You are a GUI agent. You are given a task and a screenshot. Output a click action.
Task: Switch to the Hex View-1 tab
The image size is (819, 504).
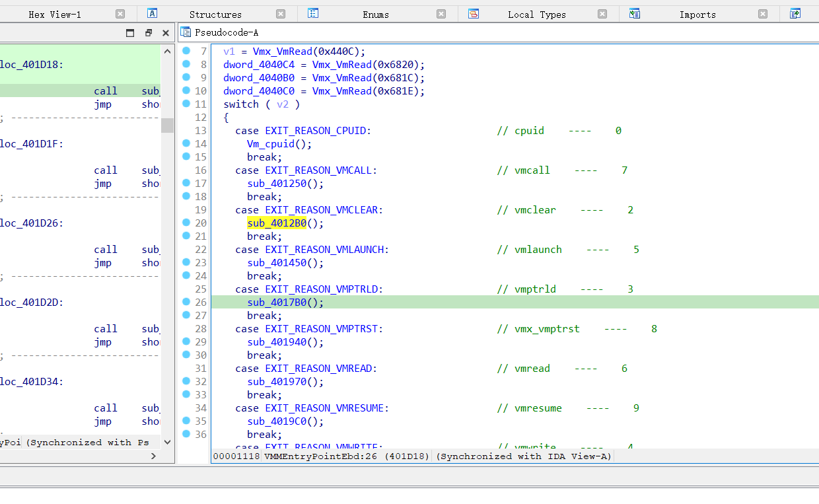[55, 15]
